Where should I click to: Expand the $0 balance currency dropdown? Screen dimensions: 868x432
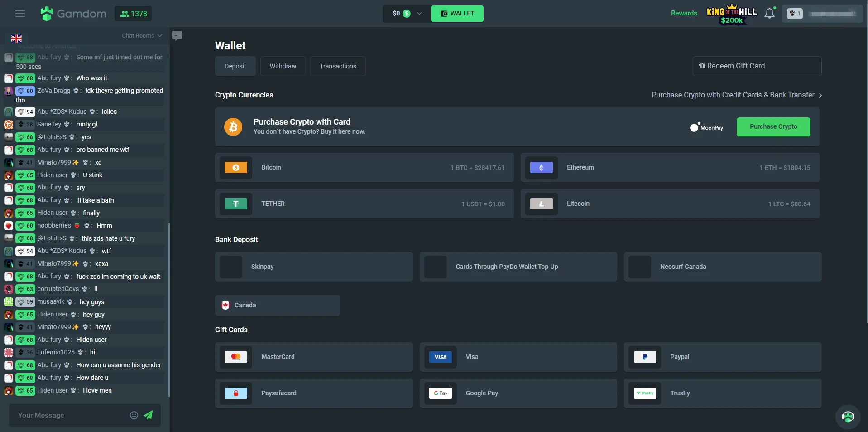407,14
